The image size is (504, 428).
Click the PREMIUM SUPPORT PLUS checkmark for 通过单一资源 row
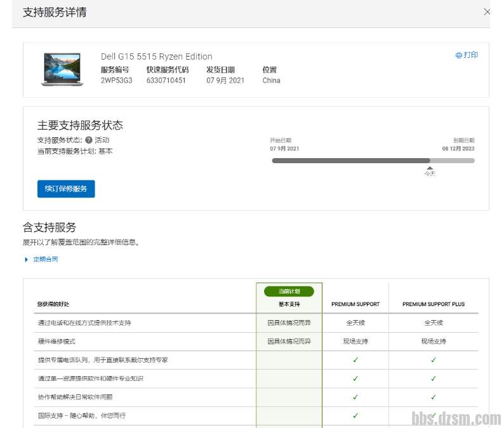[434, 378]
